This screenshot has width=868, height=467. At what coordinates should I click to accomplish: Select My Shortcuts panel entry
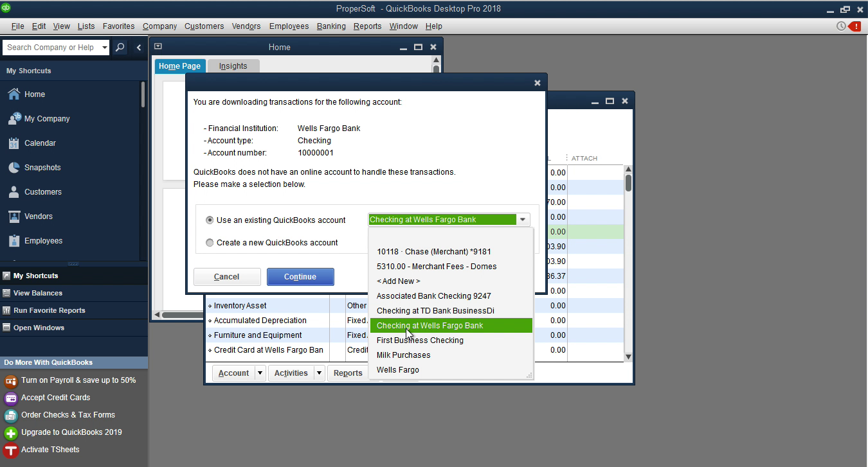(x=74, y=276)
